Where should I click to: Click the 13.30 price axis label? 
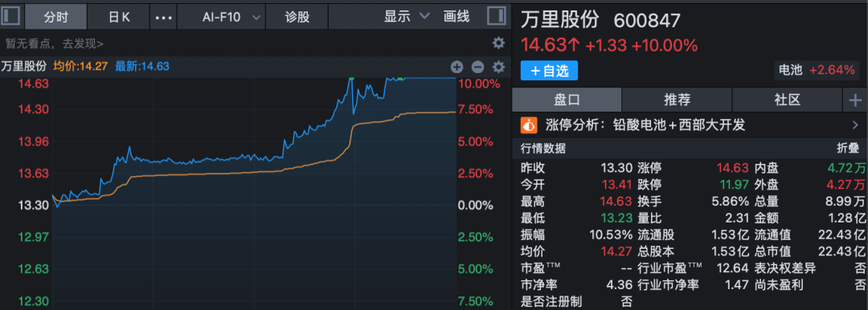pos(33,206)
